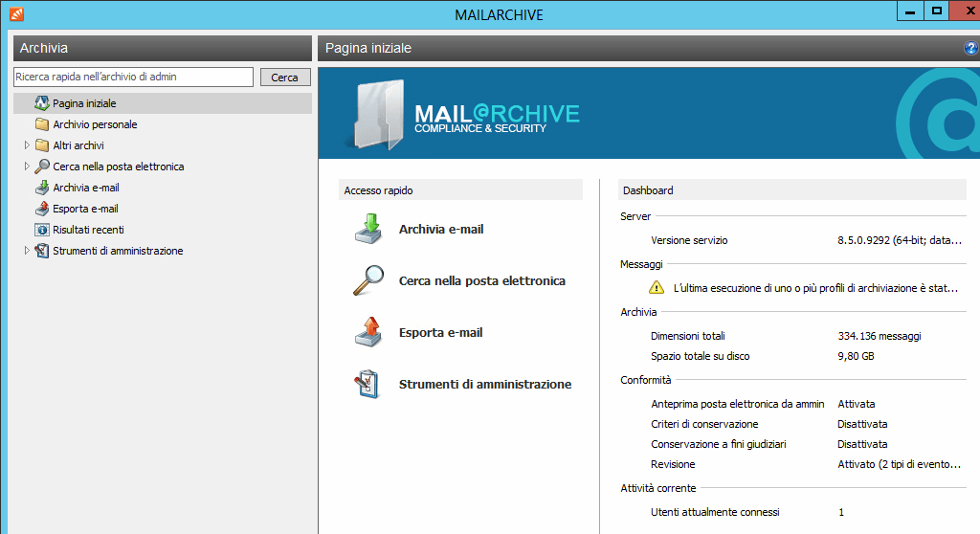This screenshot has width=980, height=534.
Task: Maximize the MAILARCHIVE window
Action: click(936, 11)
